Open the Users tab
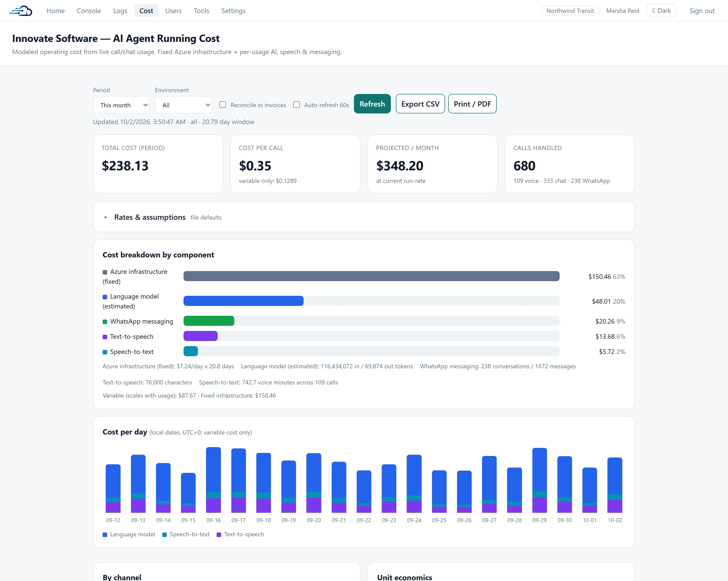This screenshot has width=728, height=581. click(x=174, y=11)
